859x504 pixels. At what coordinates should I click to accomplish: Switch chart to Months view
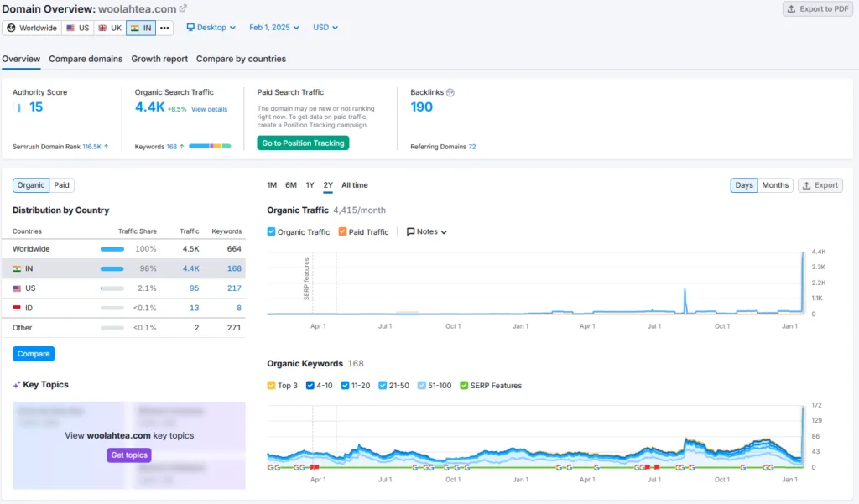coord(775,185)
